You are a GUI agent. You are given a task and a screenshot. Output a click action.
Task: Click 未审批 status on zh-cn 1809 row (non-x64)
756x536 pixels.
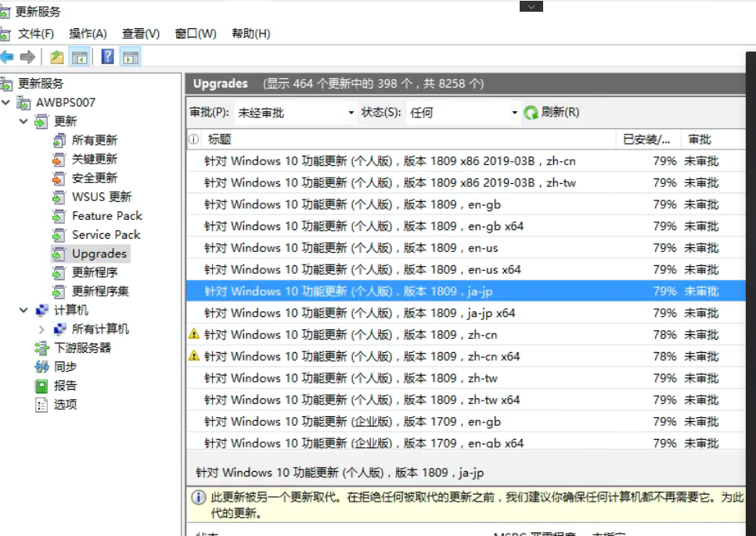[x=701, y=335]
